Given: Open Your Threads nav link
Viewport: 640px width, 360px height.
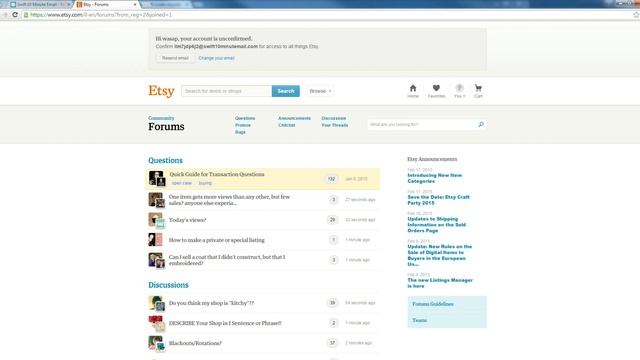Looking at the screenshot, I should pos(335,125).
